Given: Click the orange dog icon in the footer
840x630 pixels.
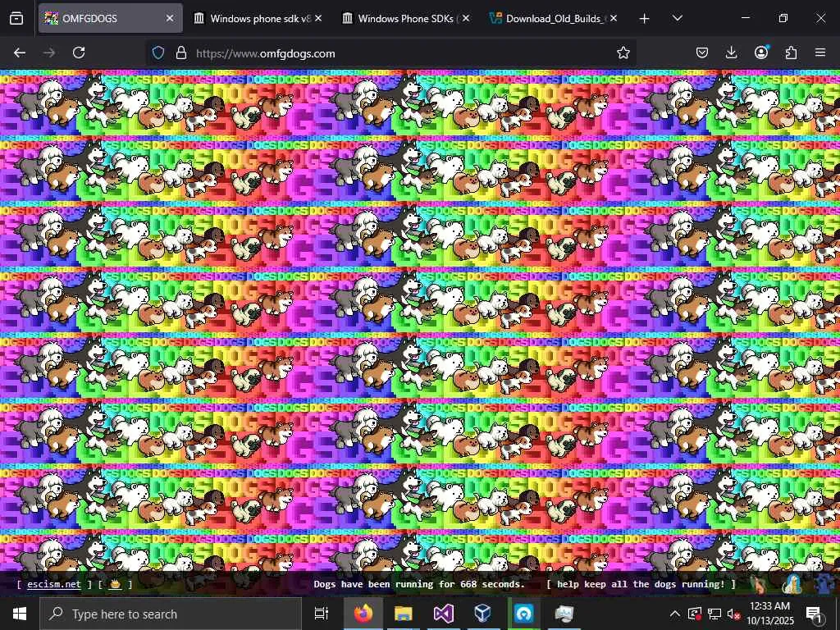Looking at the screenshot, I should pyautogui.click(x=759, y=584).
